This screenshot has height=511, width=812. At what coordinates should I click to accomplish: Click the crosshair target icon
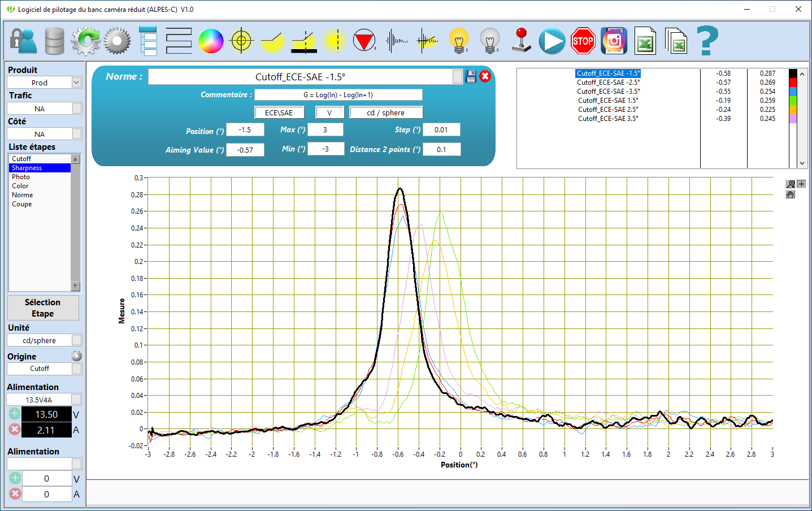point(242,41)
